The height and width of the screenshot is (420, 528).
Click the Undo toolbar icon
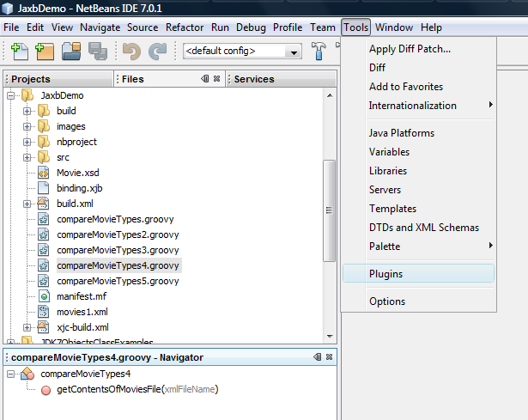click(131, 52)
